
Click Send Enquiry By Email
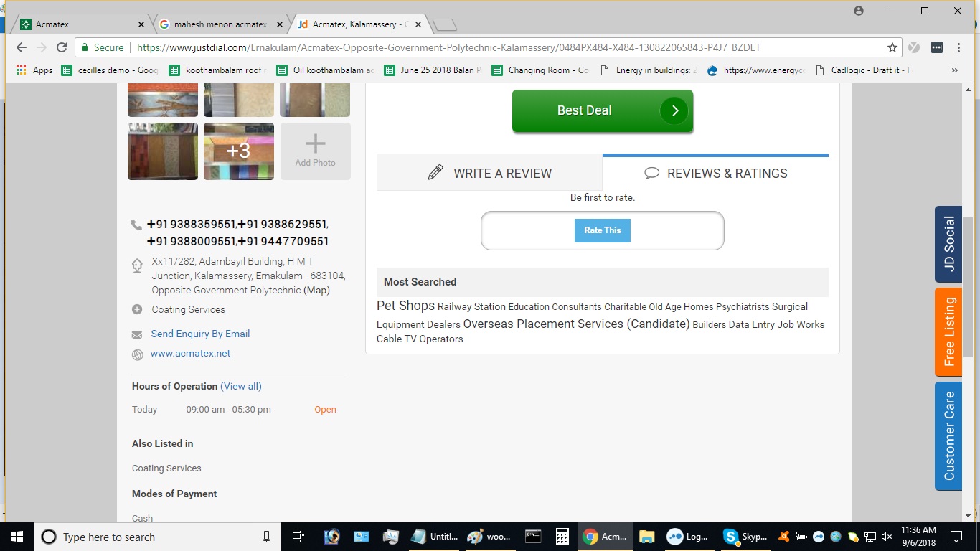coord(200,334)
